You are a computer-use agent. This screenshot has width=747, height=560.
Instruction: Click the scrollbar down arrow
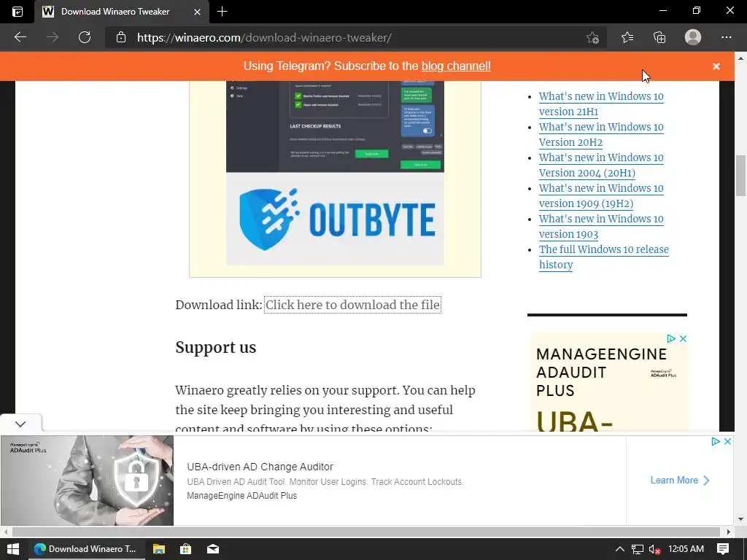[741, 519]
